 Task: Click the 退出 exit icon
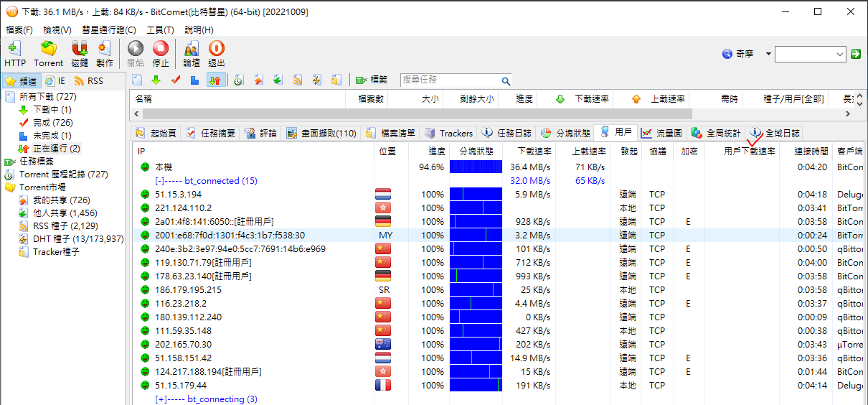216,54
